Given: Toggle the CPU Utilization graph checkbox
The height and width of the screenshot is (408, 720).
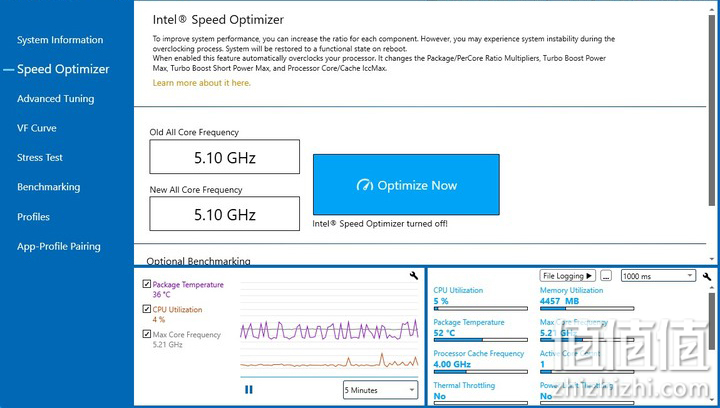Looking at the screenshot, I should point(146,309).
